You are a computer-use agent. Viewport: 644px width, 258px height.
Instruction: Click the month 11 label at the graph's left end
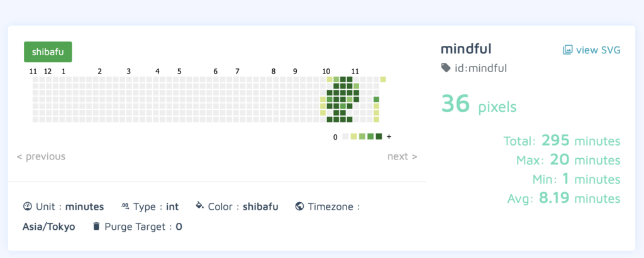33,72
